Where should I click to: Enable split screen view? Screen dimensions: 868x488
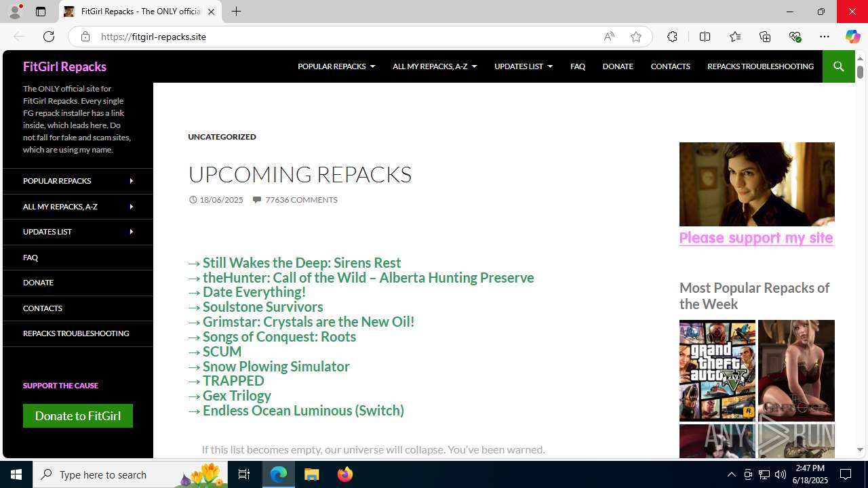click(705, 37)
